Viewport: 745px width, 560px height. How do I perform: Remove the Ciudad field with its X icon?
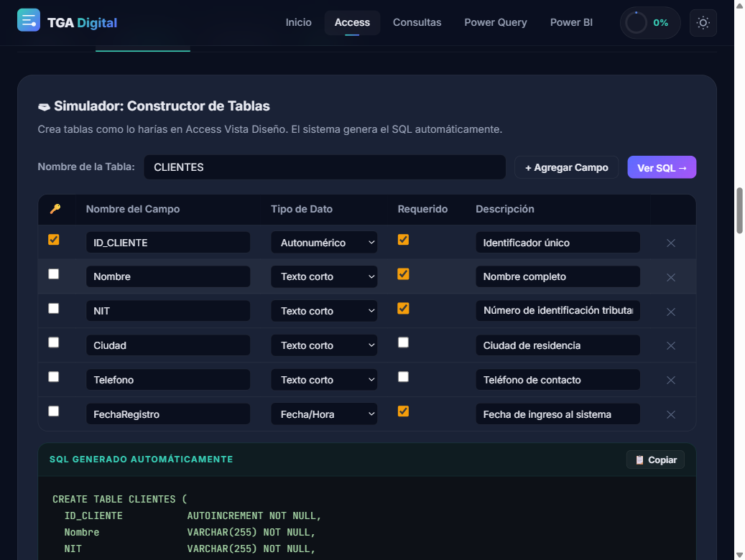(670, 345)
